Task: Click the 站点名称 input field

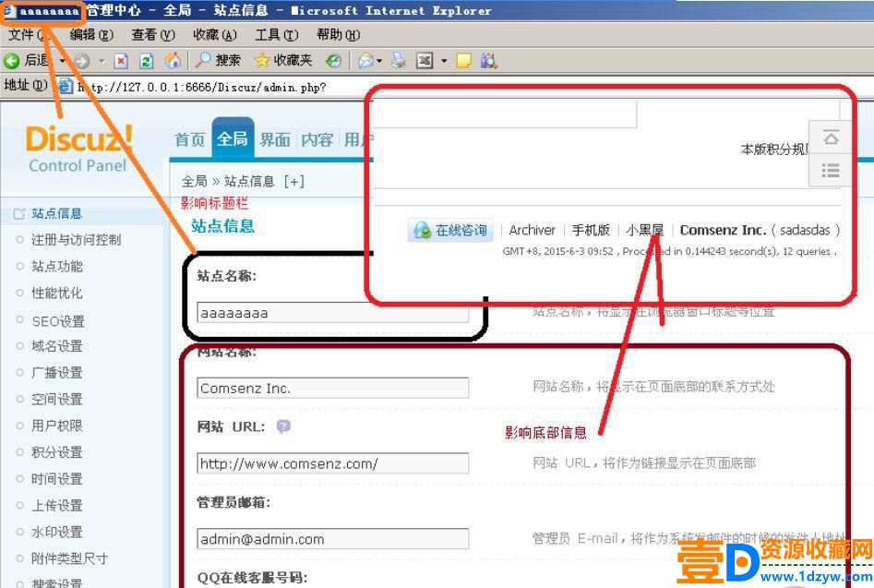Action: pyautogui.click(x=332, y=313)
